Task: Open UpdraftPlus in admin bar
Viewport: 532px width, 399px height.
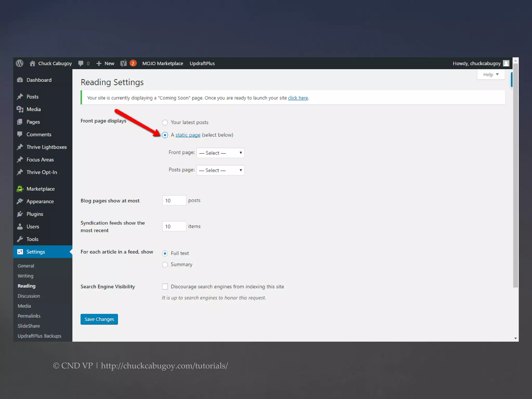Action: pyautogui.click(x=202, y=63)
